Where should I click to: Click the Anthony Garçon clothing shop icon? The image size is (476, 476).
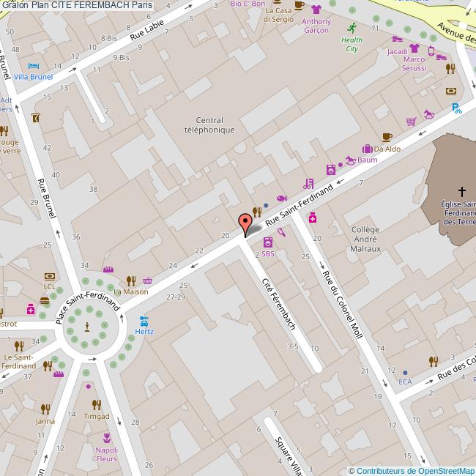point(316,10)
